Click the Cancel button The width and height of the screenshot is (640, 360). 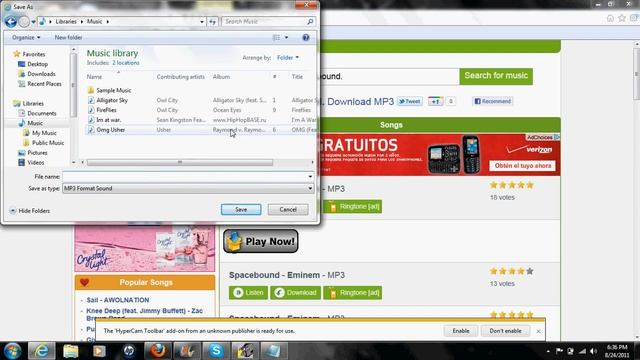point(288,209)
